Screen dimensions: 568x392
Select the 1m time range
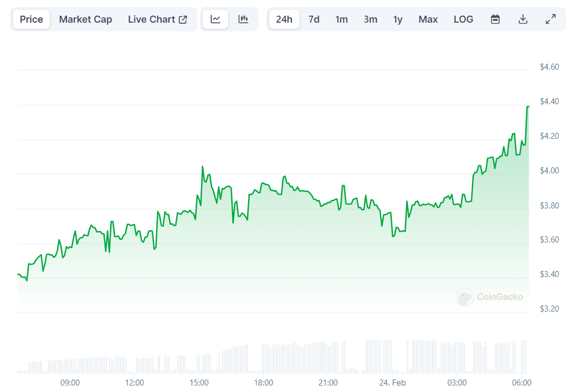click(341, 19)
